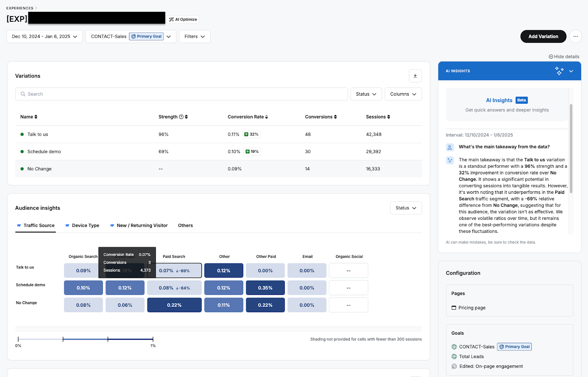Screen dimensions: 588x377
Task: Open the Others tab in Audience insights
Action: pos(185,225)
